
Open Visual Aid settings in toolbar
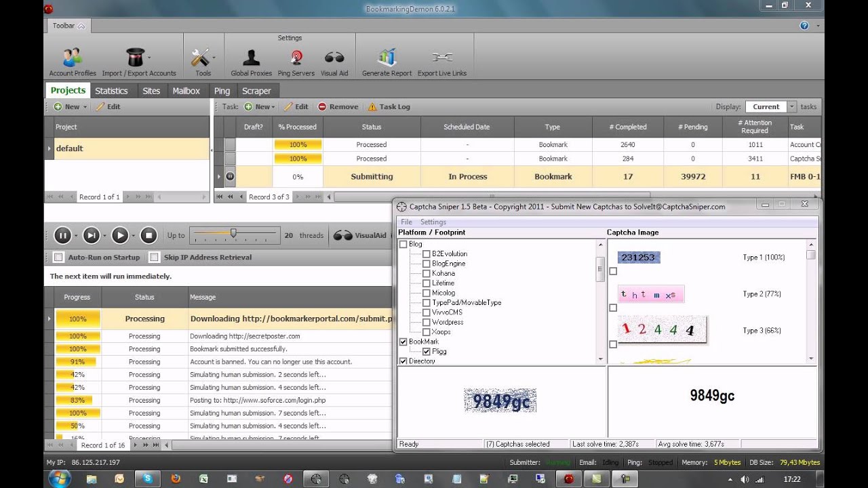click(x=334, y=62)
